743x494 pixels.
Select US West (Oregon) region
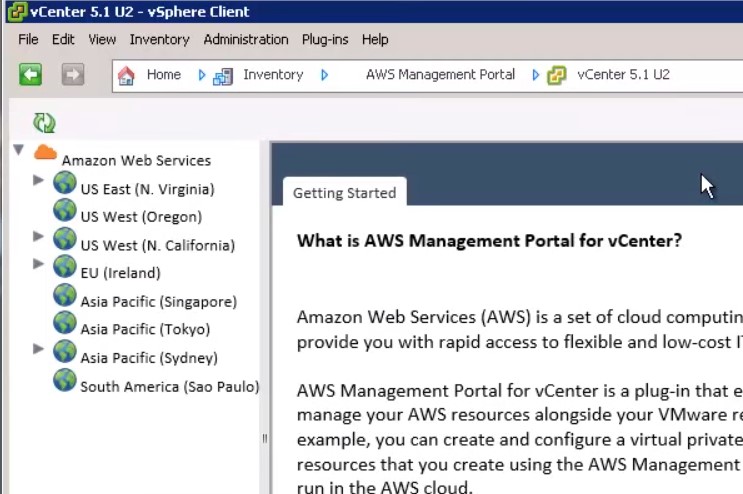coord(141,217)
